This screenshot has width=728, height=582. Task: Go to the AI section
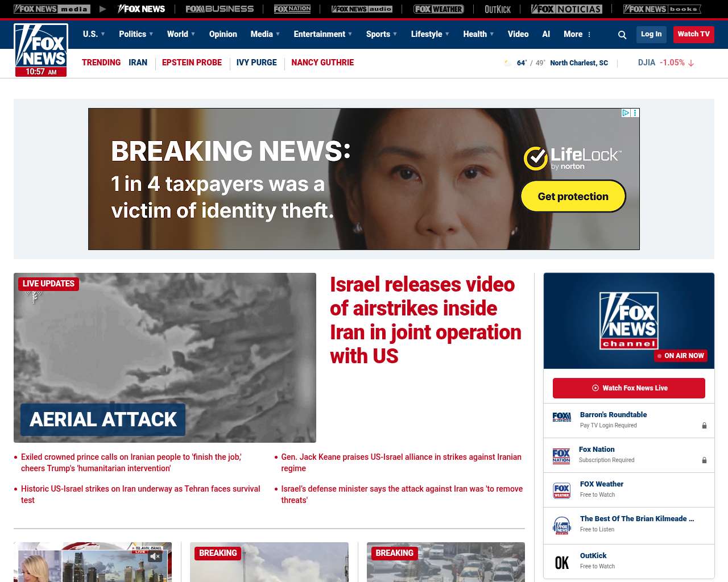click(546, 34)
